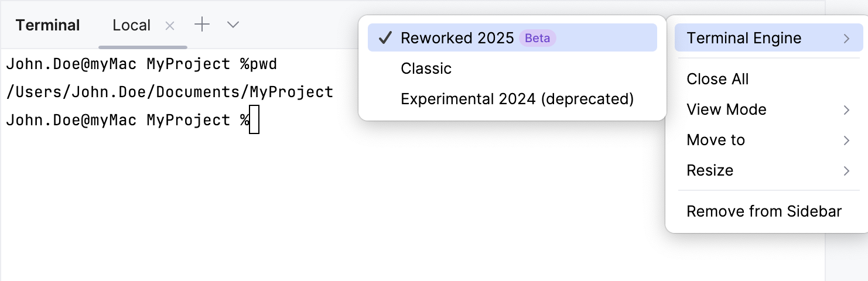Close the Local terminal tab
Viewport: 868px width, 281px height.
tap(170, 25)
